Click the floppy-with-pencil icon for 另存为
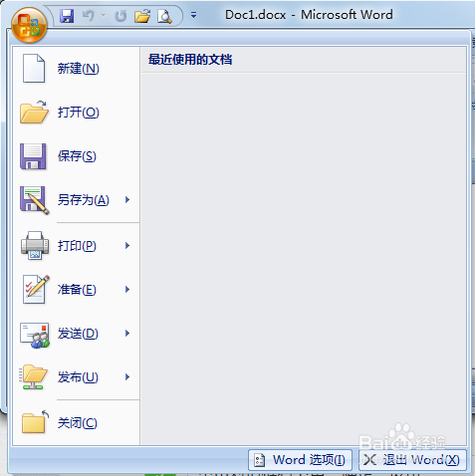Image resolution: width=475 pixels, height=476 pixels. click(x=34, y=200)
